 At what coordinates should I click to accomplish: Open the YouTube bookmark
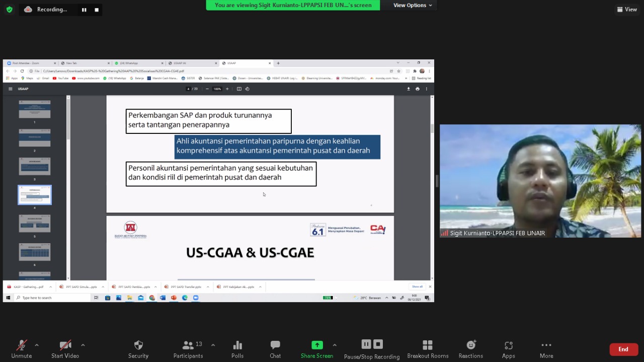click(x=60, y=78)
